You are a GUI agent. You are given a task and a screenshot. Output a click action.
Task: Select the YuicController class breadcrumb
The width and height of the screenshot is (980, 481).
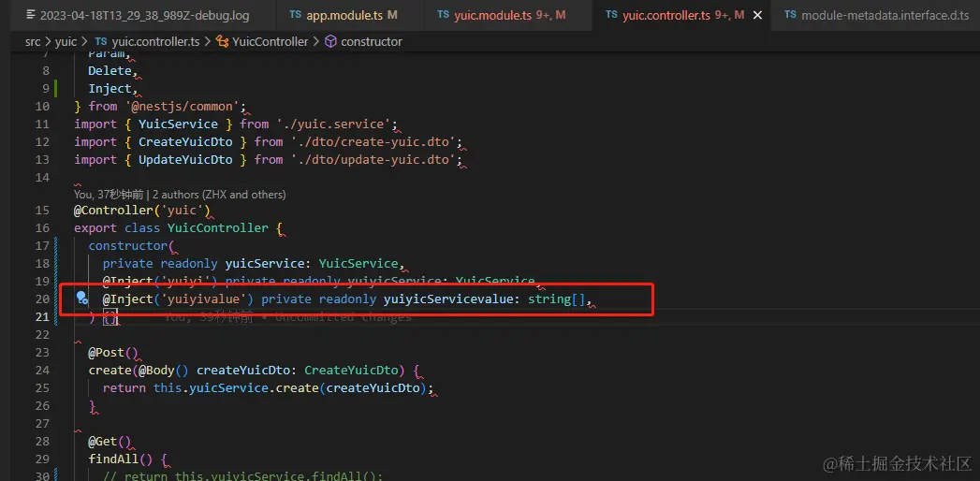[270, 42]
